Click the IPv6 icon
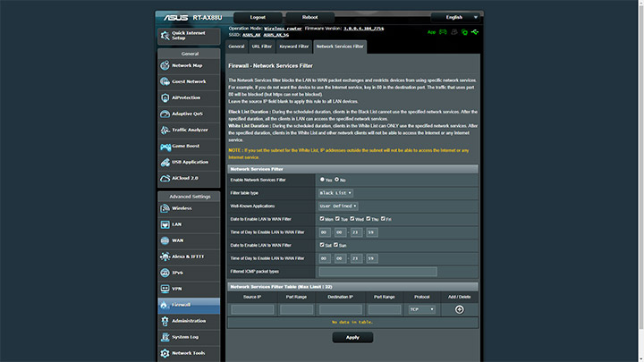This screenshot has height=362, width=644. tap(165, 273)
